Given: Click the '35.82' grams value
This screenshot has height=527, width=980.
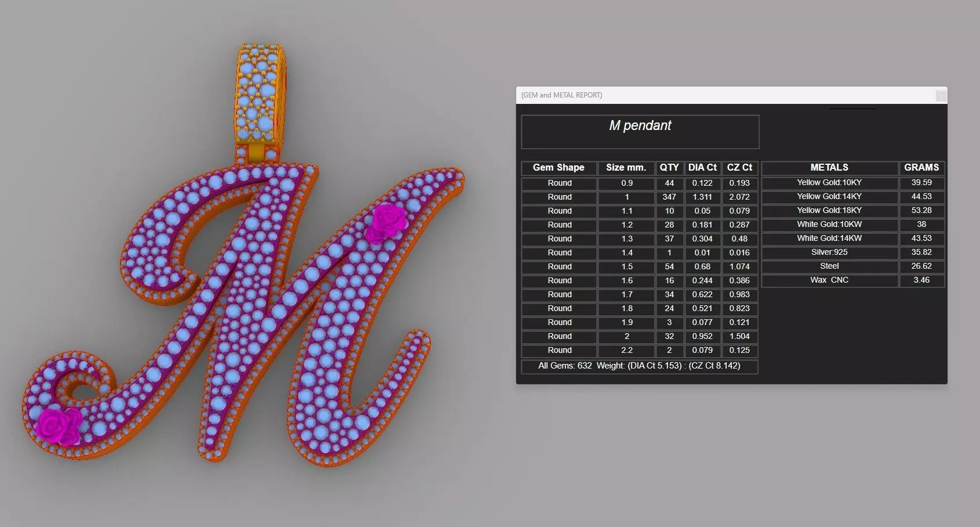Looking at the screenshot, I should (x=921, y=252).
